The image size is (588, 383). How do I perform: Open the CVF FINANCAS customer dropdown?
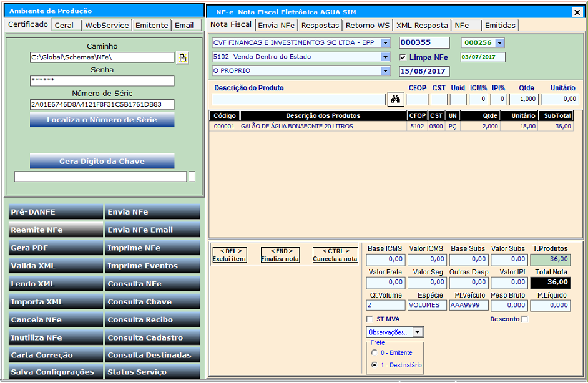(x=386, y=42)
